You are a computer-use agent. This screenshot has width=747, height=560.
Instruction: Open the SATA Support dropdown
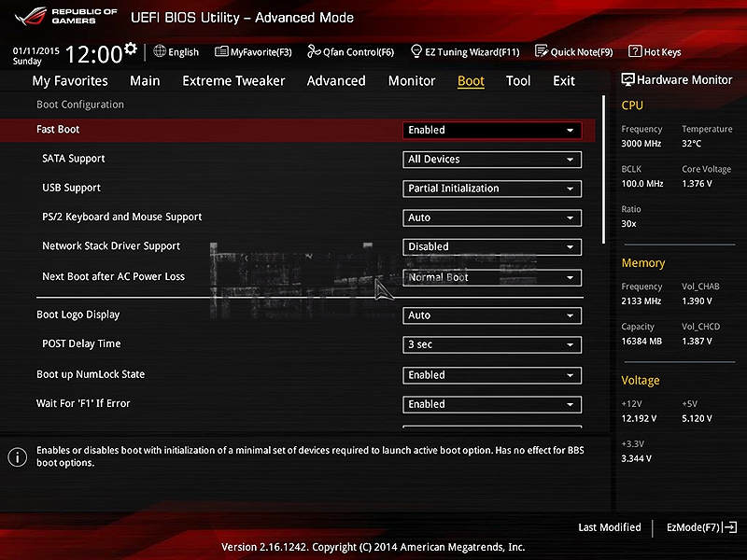[x=492, y=159]
